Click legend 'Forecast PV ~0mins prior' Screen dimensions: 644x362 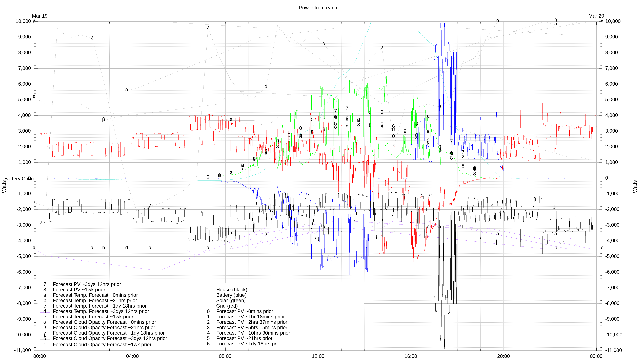point(245,311)
